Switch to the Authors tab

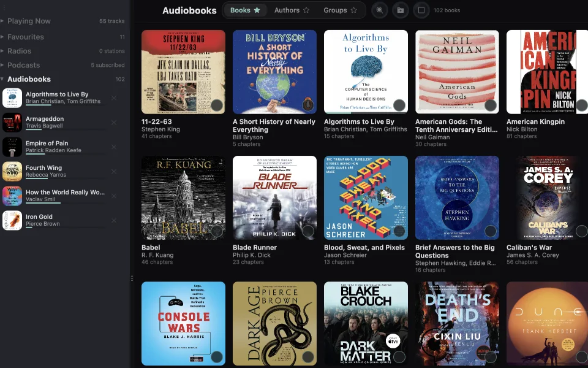pos(292,10)
